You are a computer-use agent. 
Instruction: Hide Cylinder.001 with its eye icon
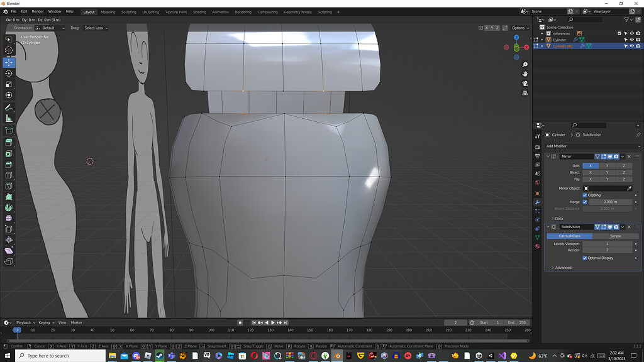pyautogui.click(x=632, y=46)
